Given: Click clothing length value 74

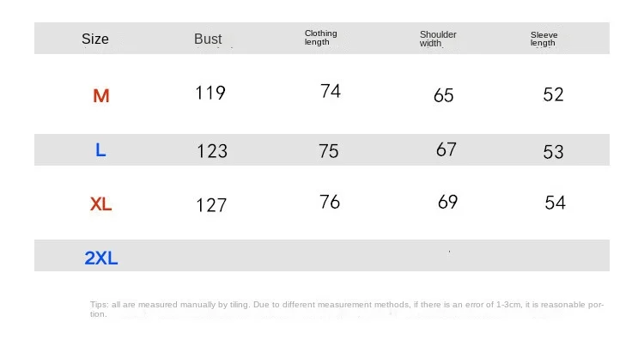Looking at the screenshot, I should point(331,91).
